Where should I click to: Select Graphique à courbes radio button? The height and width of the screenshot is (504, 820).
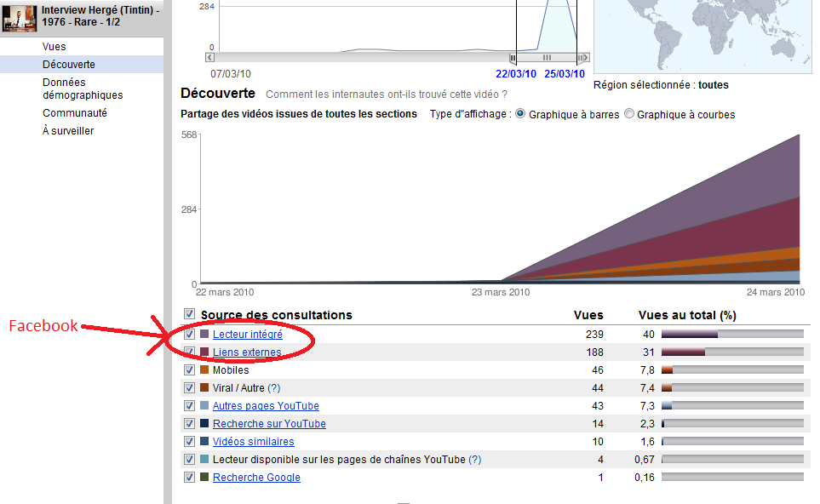629,113
